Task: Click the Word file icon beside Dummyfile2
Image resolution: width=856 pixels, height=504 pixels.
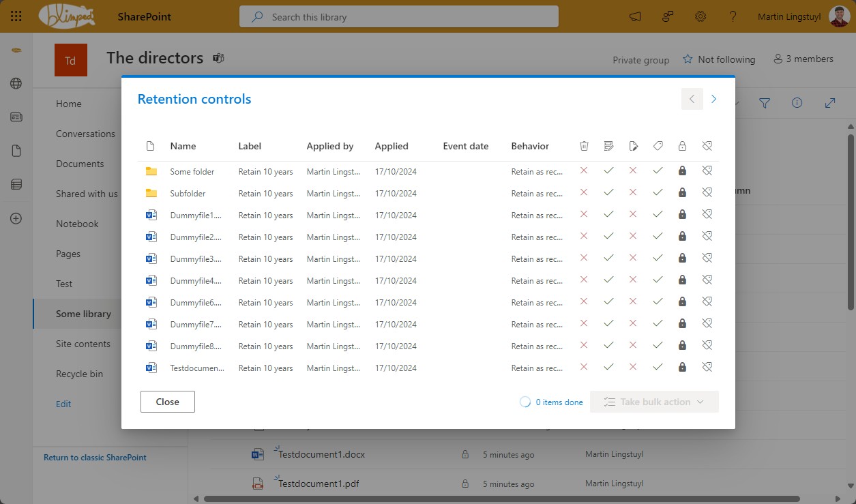Action: [x=151, y=237]
